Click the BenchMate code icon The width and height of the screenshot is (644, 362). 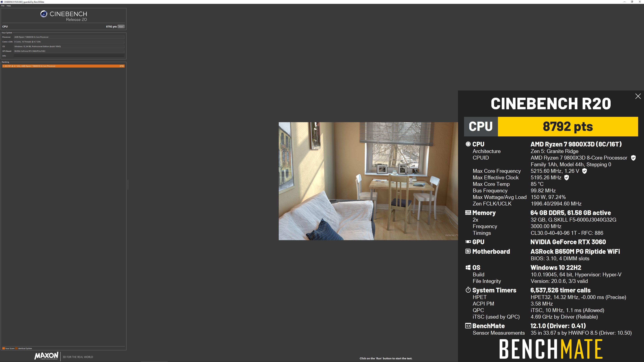[468, 326]
